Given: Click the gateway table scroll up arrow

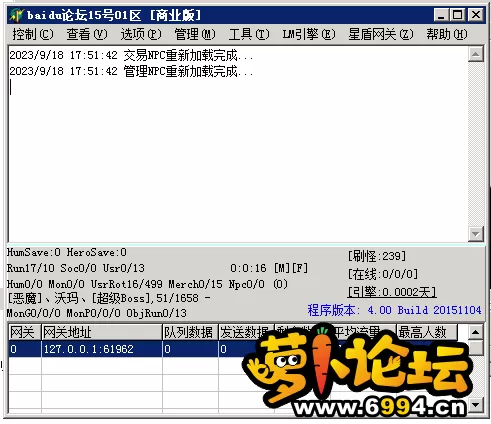Looking at the screenshot, I should [x=476, y=332].
